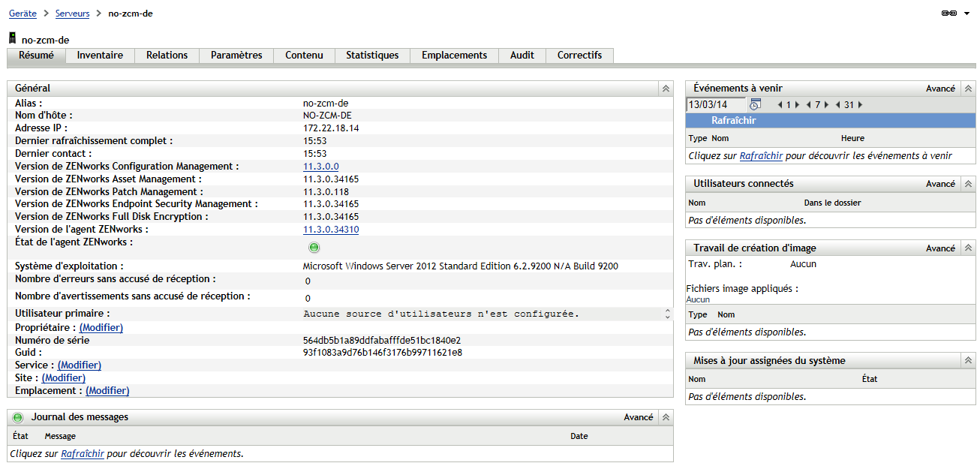
Task: Click the IP address 172.22.18.14
Action: coord(331,128)
